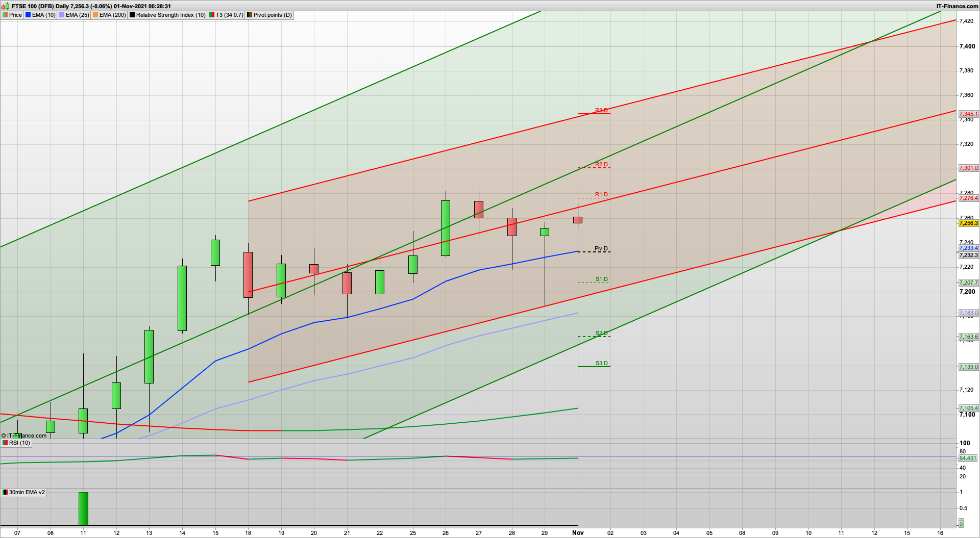This screenshot has height=538, width=980.
Task: Click the FTSE 100 (DFB) Daily chart title
Action: pos(91,6)
